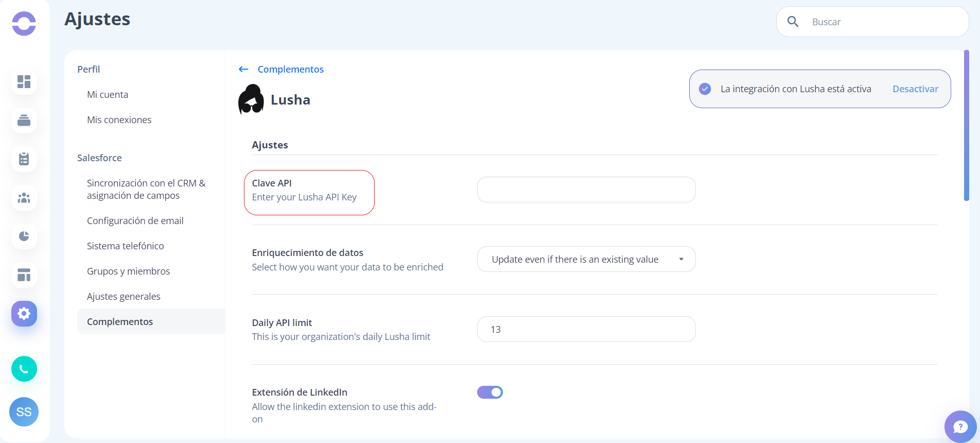Click the SS user avatar
Image resolution: width=980 pixels, height=443 pixels.
point(24,412)
